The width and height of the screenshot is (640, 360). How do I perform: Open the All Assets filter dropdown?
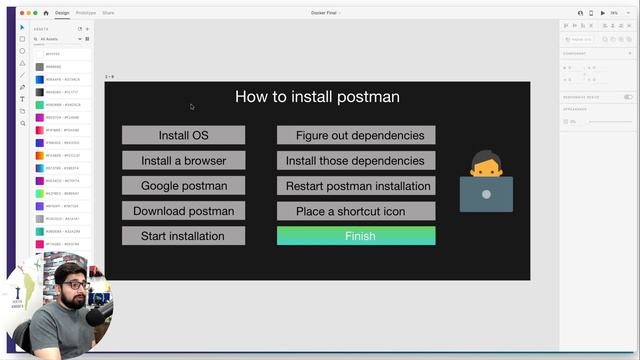[80, 39]
